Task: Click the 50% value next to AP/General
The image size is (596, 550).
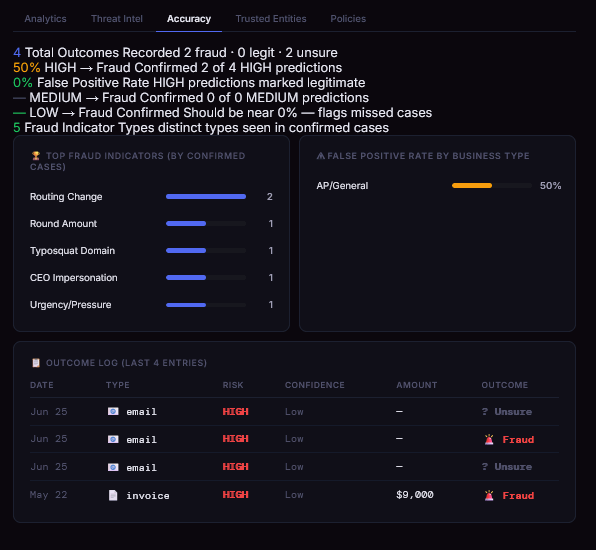Action: coord(550,185)
